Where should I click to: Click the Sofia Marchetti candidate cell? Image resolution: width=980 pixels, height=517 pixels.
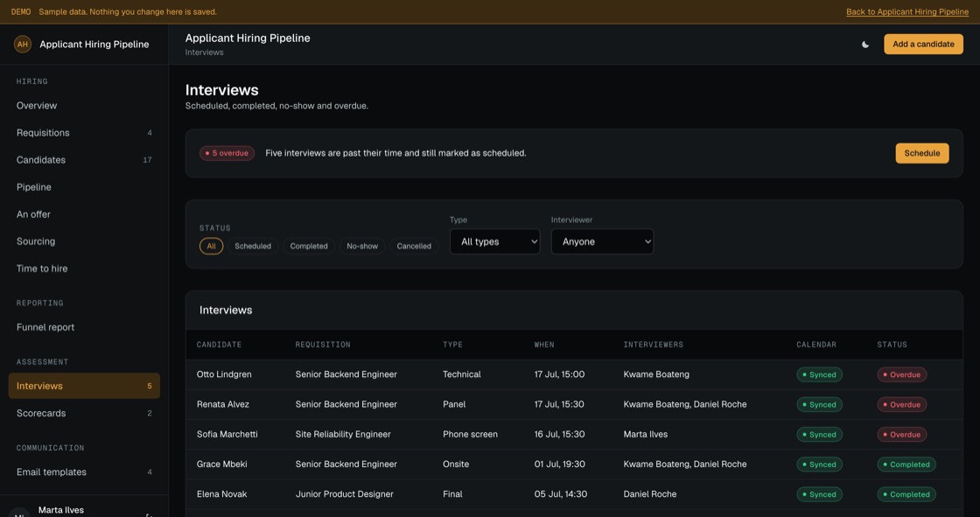coord(227,435)
